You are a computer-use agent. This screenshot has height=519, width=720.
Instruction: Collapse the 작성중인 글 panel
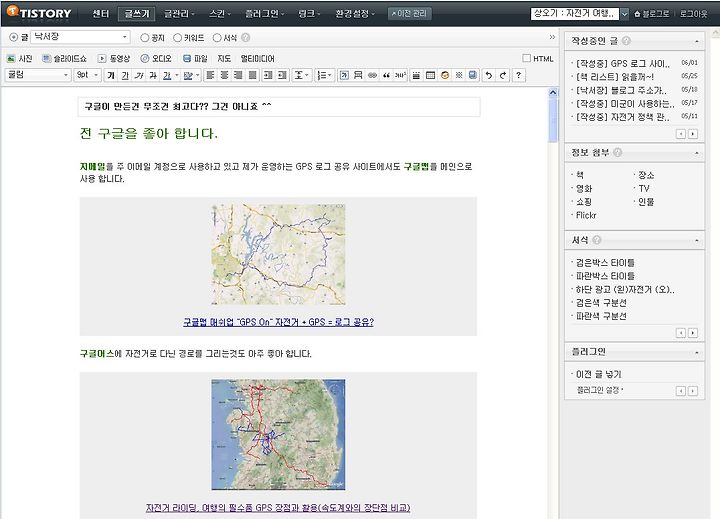(696, 41)
